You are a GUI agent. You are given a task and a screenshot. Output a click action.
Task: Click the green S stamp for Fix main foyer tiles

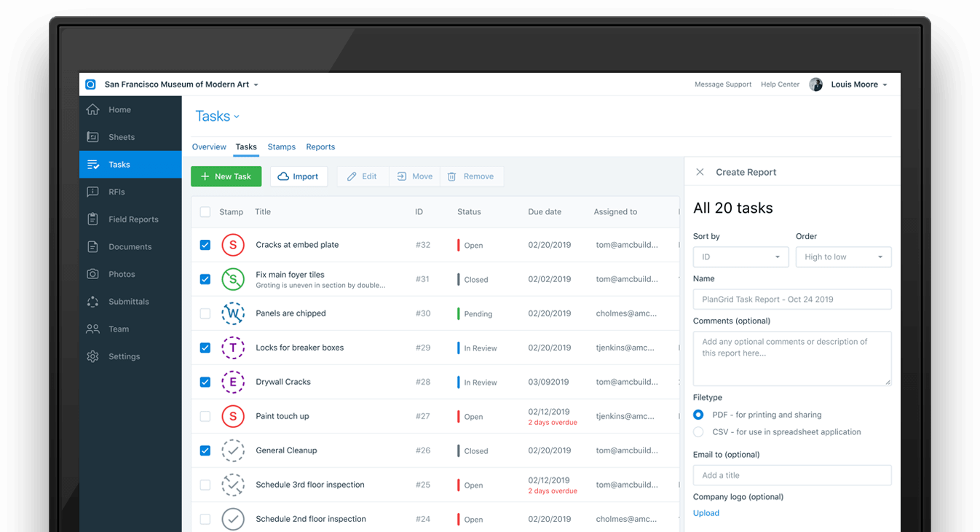coord(232,279)
